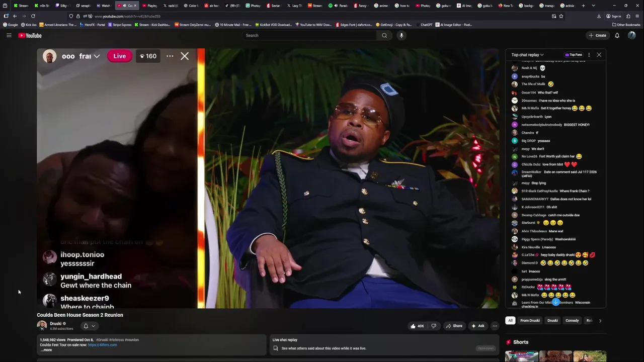Viewport: 644px width, 362px height.
Task: Open 10 Minute Mail bookmark
Action: tap(233, 25)
